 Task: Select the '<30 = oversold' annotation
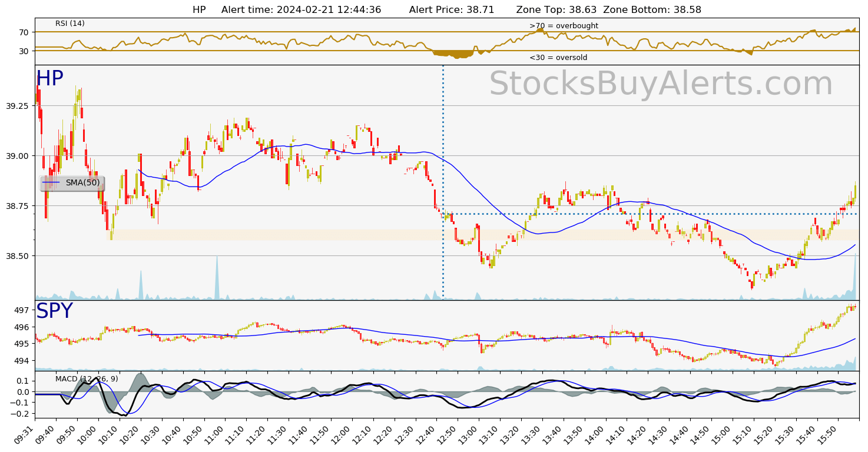[558, 58]
